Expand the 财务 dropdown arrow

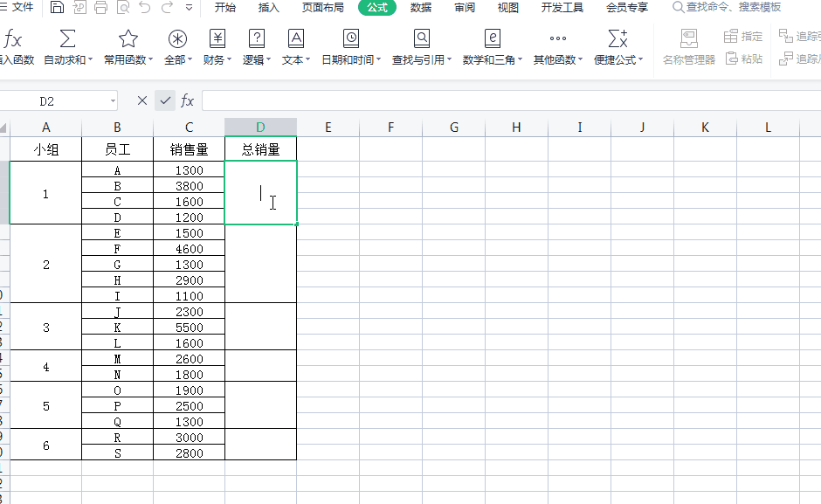(x=229, y=59)
